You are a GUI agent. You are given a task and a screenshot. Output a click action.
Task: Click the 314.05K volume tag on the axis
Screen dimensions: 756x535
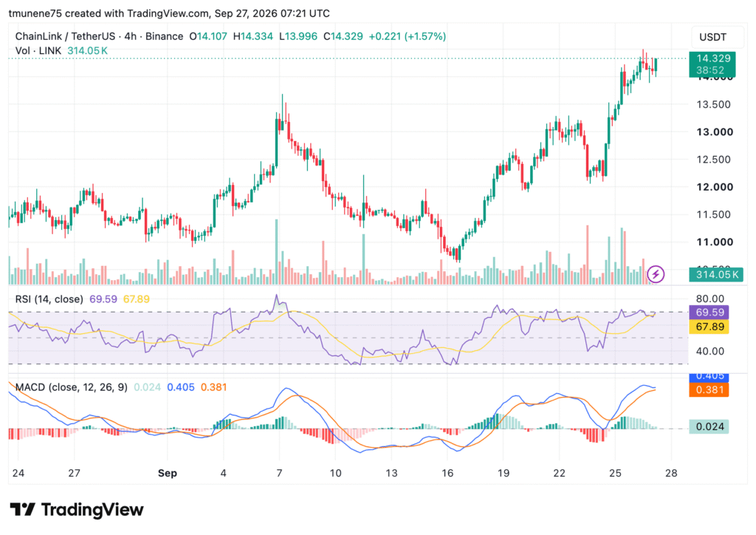[x=716, y=274]
